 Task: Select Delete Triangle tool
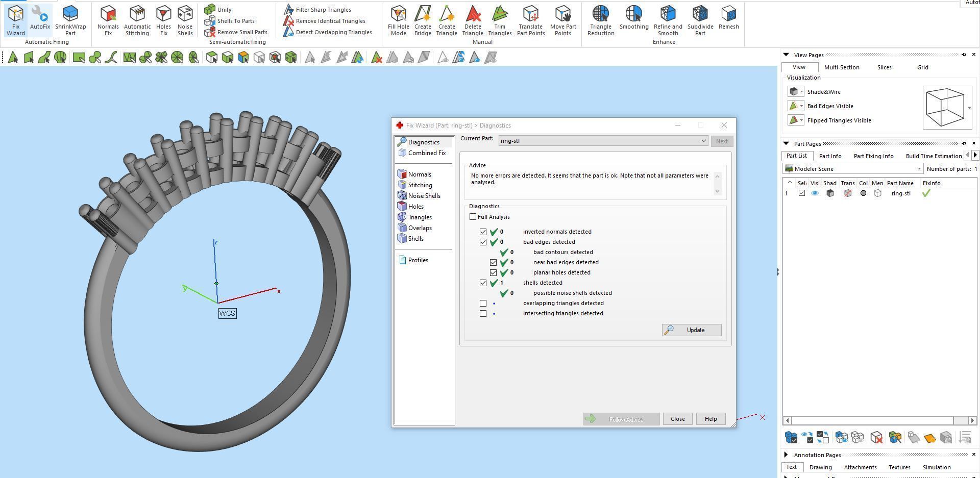tap(473, 20)
